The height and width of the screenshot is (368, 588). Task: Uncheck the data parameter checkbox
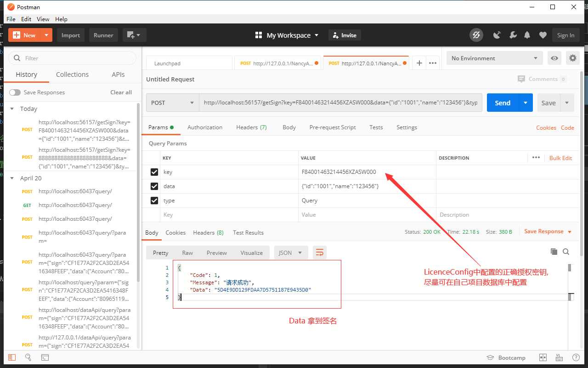click(154, 186)
